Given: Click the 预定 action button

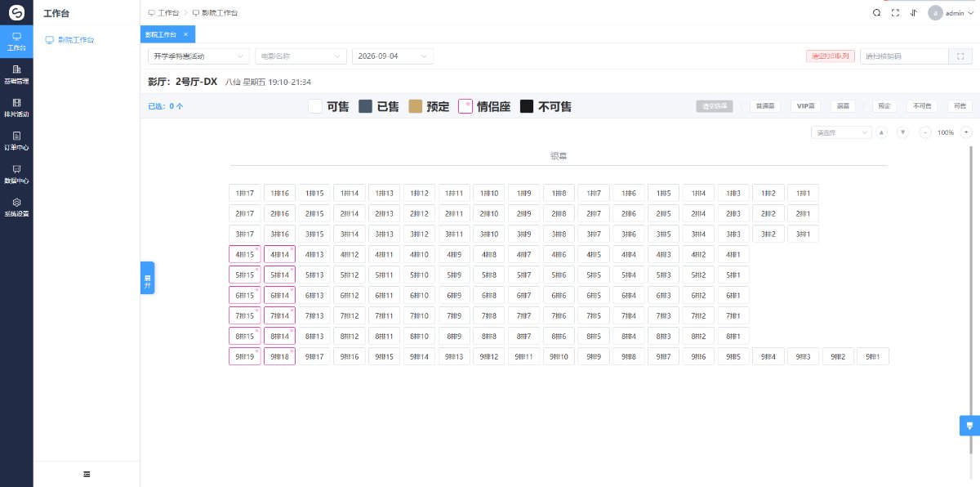Looking at the screenshot, I should pos(884,106).
